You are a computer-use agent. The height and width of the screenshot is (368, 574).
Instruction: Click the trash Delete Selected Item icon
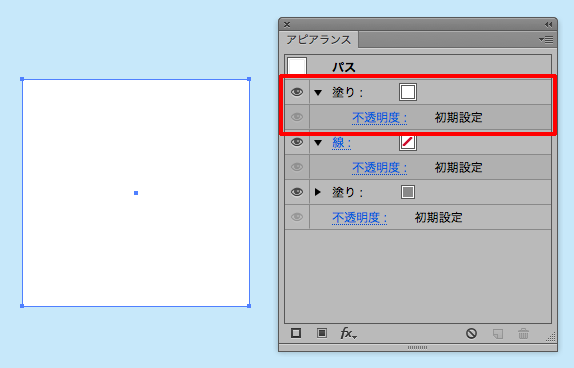tap(523, 334)
